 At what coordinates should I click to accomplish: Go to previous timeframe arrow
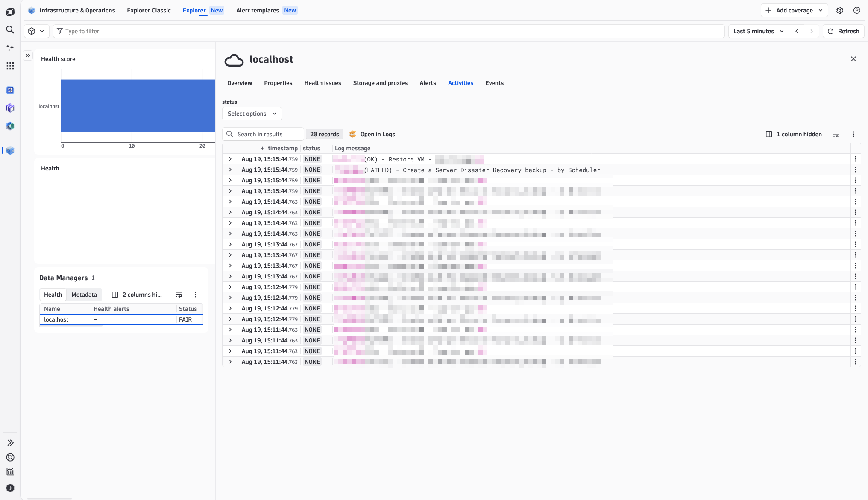coord(797,31)
